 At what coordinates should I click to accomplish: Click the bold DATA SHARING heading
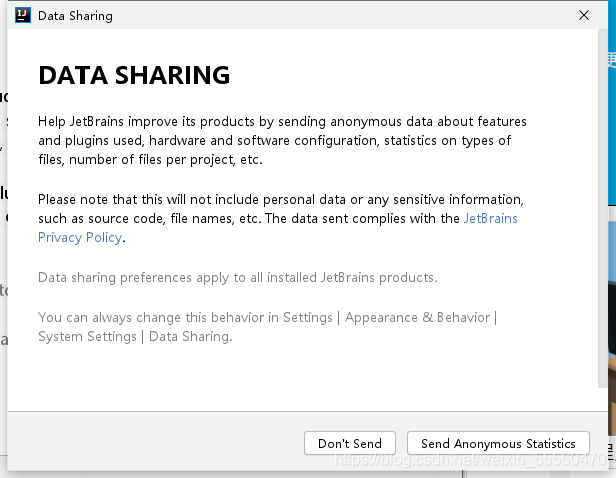coord(134,75)
